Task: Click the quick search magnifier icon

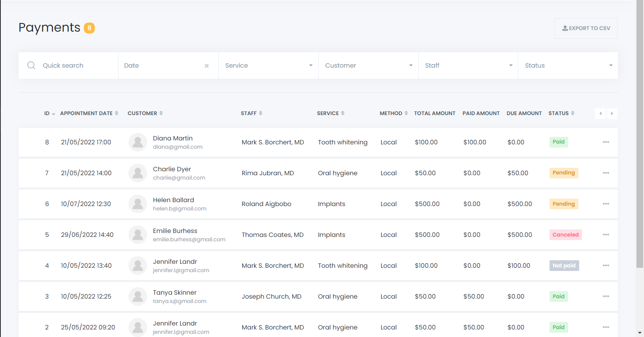Action: click(x=31, y=65)
